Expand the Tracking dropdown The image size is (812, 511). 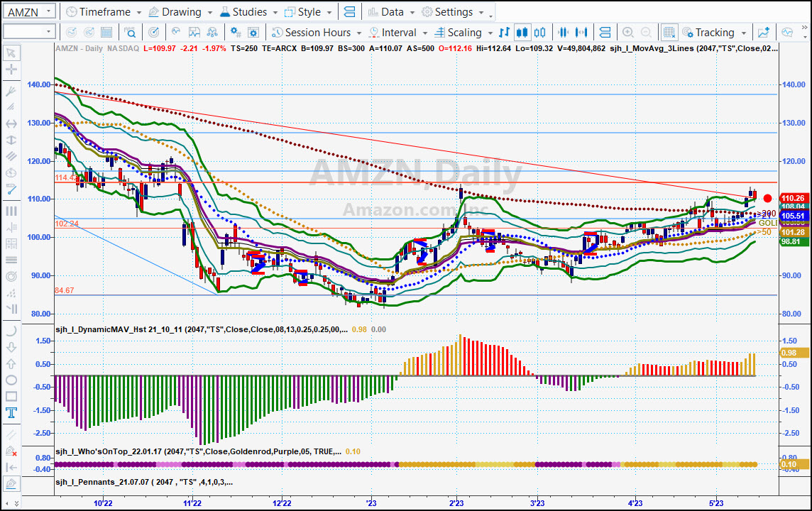click(744, 33)
